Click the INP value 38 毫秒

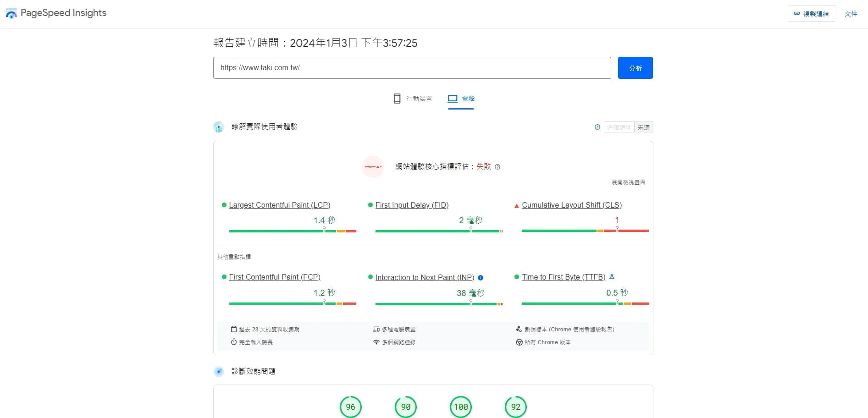click(470, 293)
